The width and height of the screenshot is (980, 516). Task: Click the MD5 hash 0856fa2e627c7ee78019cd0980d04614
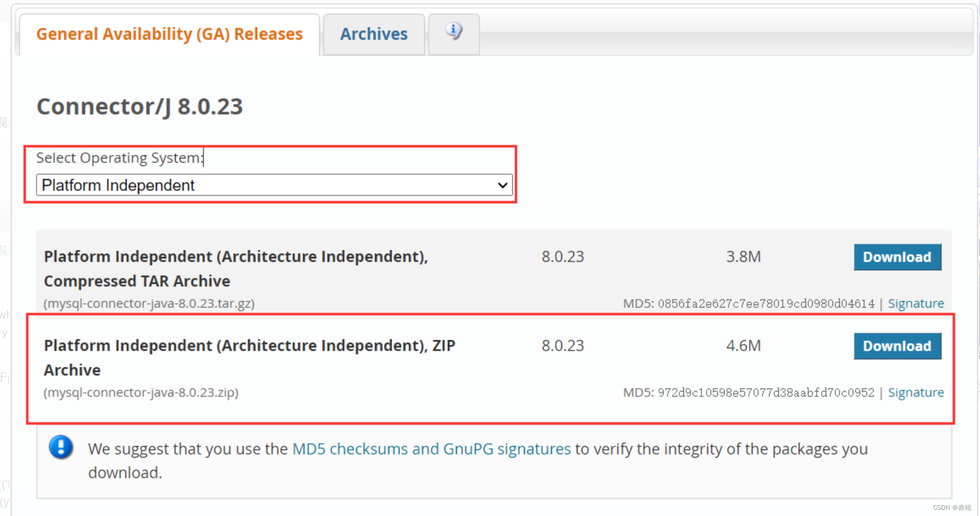(x=766, y=303)
